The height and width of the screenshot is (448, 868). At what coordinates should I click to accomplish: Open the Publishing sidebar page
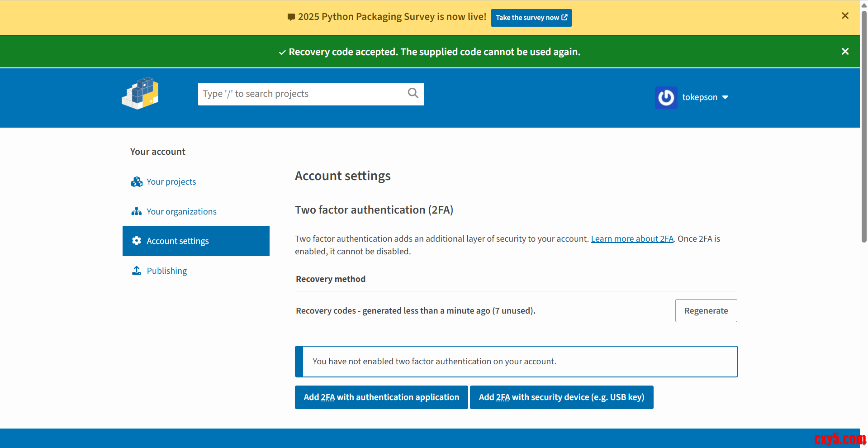[x=166, y=271]
